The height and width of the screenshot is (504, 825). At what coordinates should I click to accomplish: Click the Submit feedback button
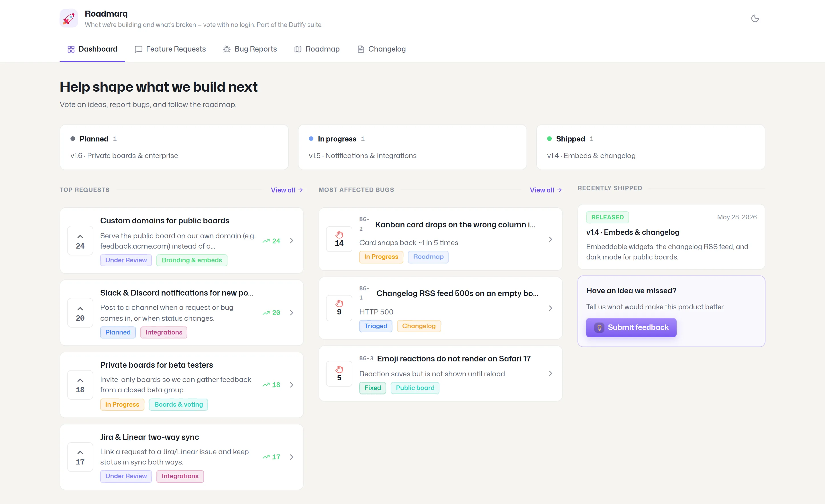[x=631, y=328]
